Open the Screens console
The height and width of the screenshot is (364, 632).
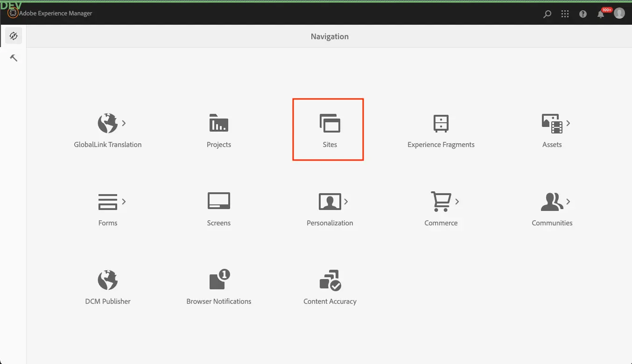(218, 208)
